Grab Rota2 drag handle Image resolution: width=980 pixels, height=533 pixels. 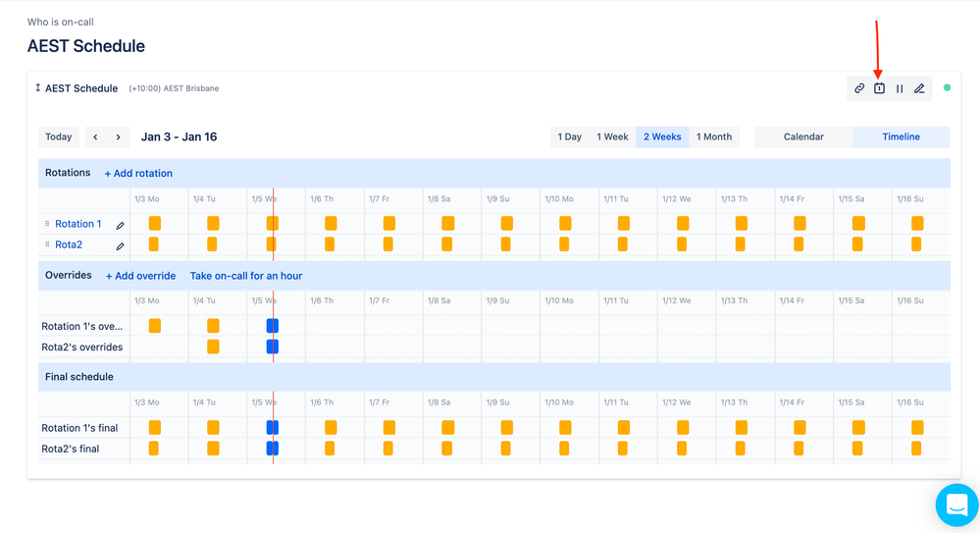click(47, 244)
